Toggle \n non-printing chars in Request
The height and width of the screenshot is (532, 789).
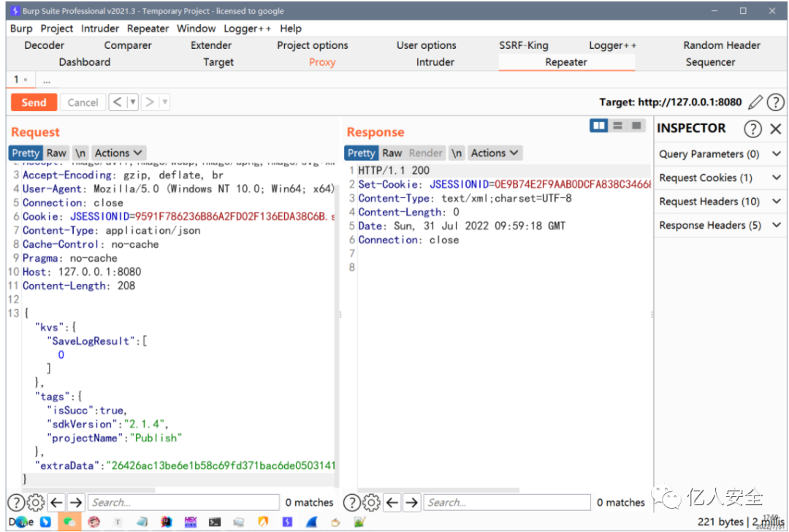coord(80,153)
